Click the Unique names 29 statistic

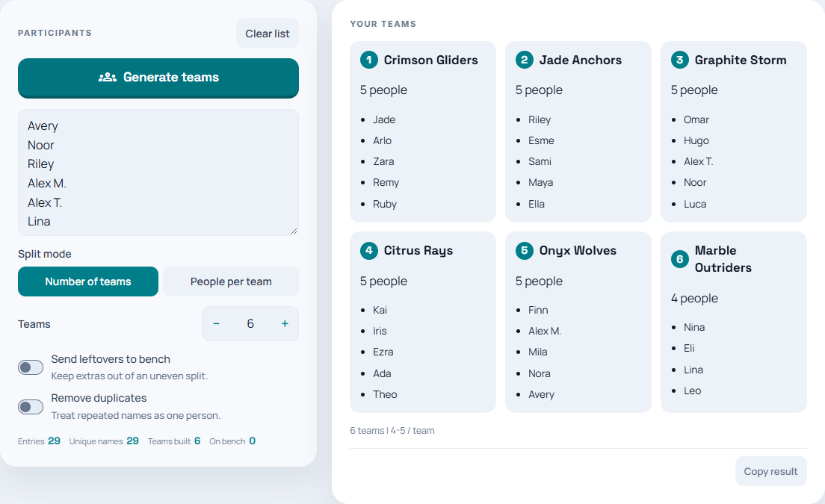click(x=104, y=441)
